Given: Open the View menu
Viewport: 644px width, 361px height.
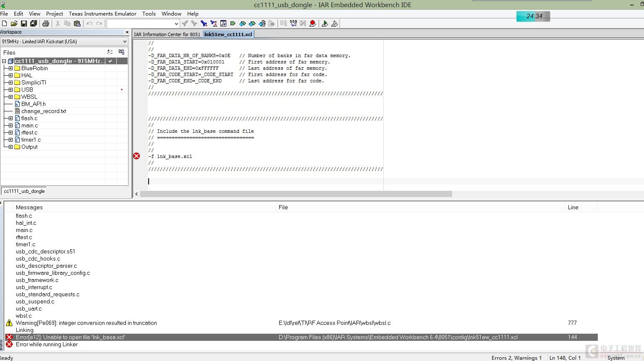Looking at the screenshot, I should coord(34,13).
